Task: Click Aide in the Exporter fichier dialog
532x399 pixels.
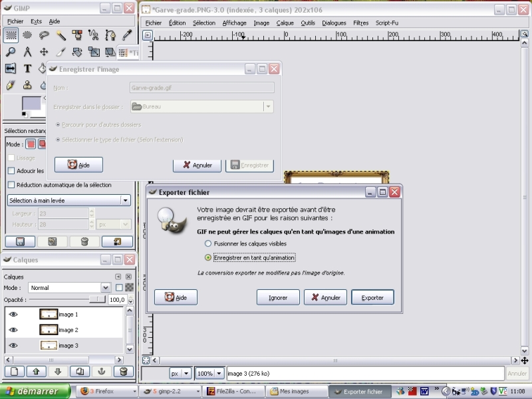Action: tap(176, 297)
